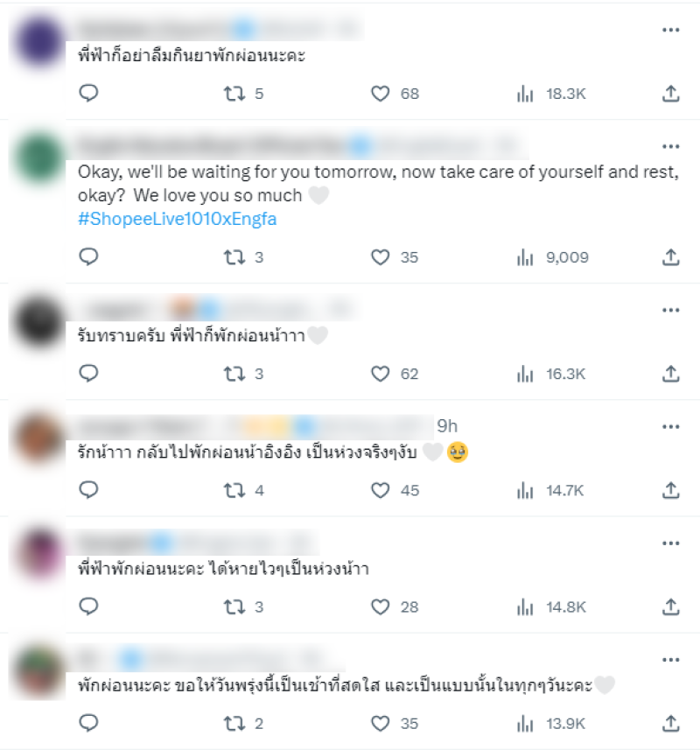Open the 9h timestamp link
This screenshot has height=750, width=700.
(447, 425)
